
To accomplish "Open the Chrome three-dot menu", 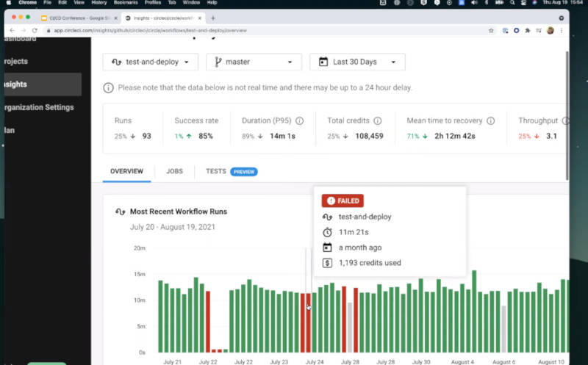I will [562, 30].
